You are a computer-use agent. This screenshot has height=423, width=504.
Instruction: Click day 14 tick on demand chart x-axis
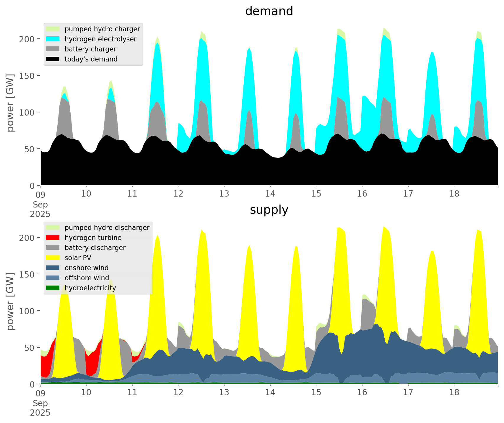pos(270,194)
